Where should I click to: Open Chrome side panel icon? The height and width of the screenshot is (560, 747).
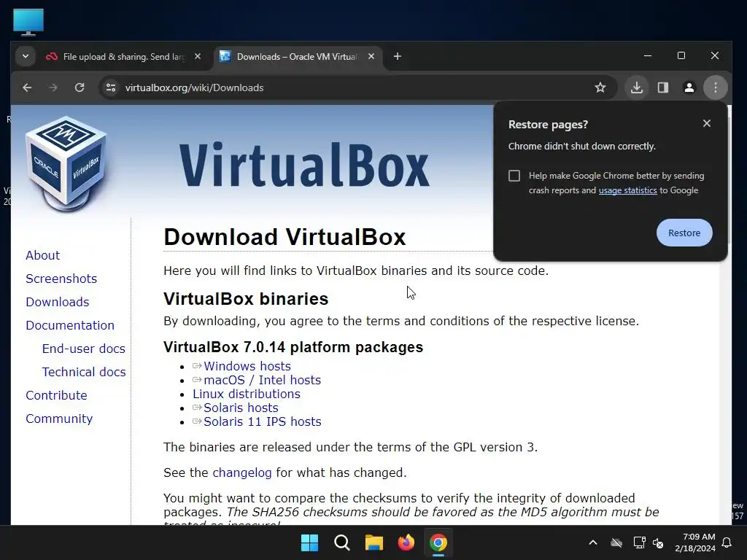(x=662, y=87)
